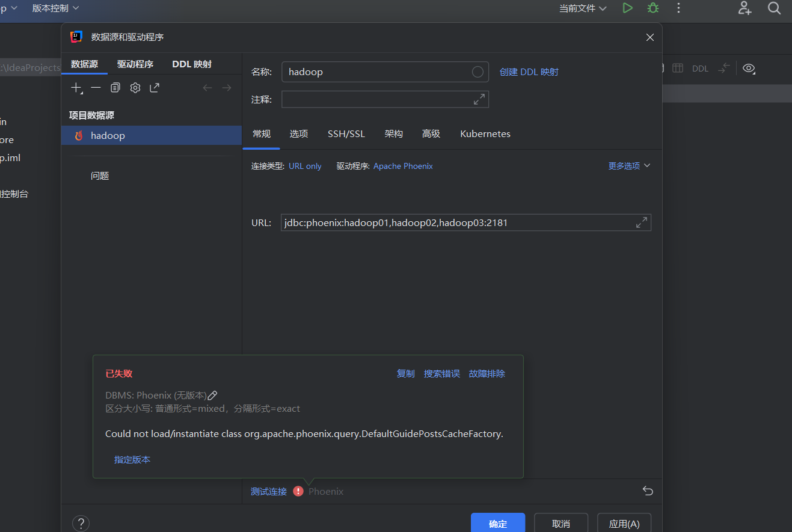Close the data sources dialog
792x532 pixels.
pos(650,37)
